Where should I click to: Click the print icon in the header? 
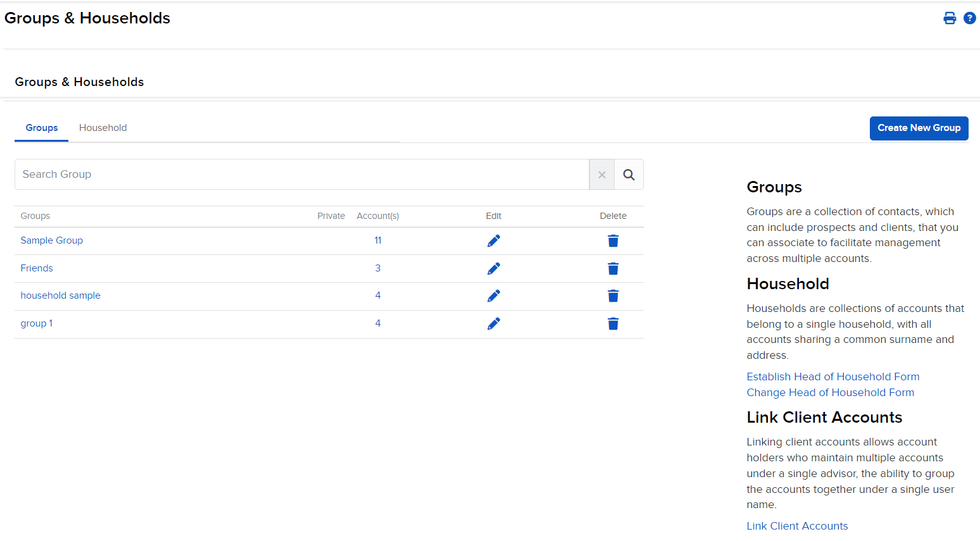[x=950, y=18]
